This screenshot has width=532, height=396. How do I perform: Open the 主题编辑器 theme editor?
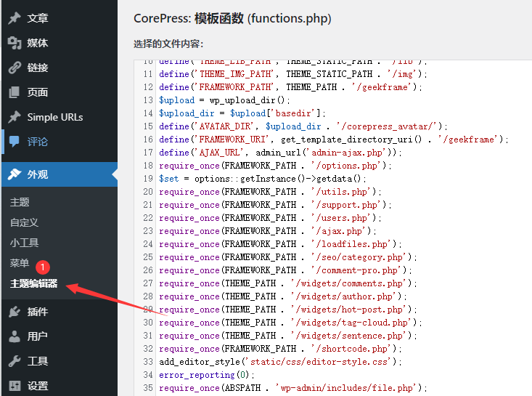[33, 283]
